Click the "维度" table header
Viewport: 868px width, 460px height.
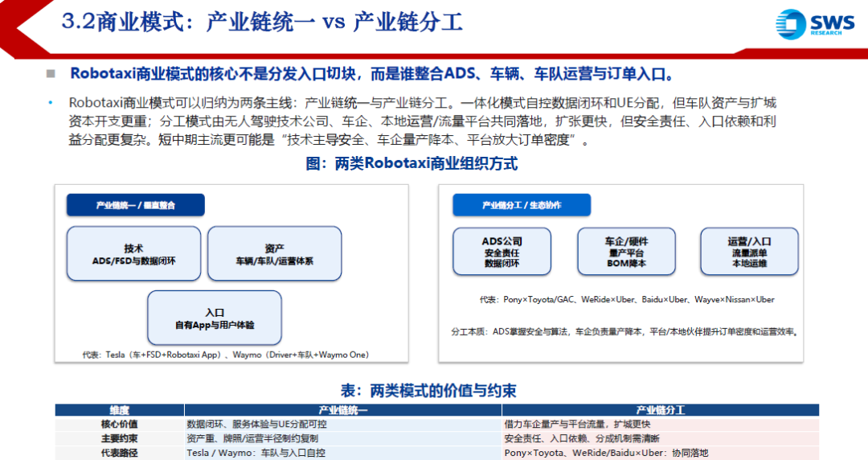120,410
